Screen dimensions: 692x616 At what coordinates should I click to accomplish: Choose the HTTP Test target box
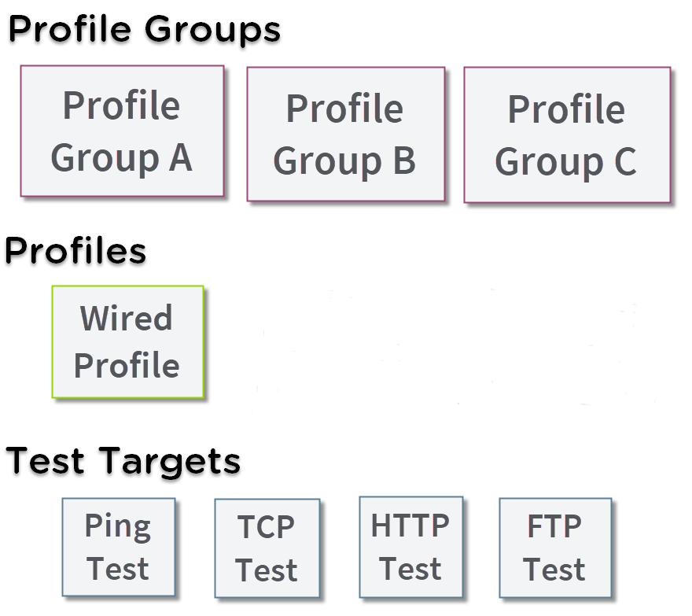[x=410, y=547]
